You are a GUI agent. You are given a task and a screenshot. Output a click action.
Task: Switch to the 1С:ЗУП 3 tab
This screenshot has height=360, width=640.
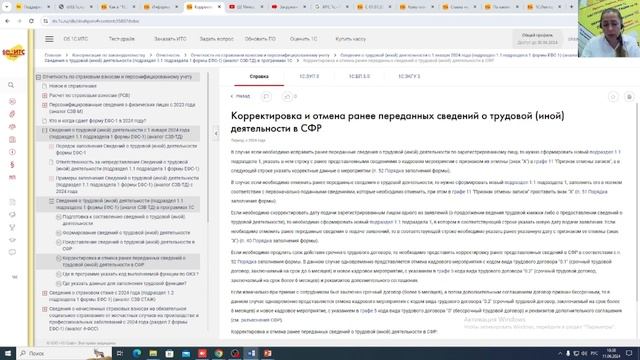click(x=309, y=76)
